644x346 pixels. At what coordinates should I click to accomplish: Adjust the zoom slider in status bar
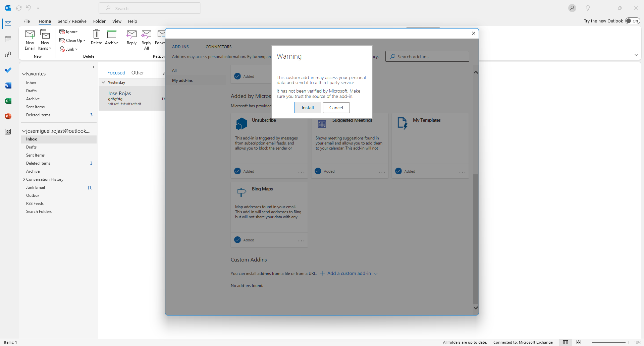(x=608, y=342)
